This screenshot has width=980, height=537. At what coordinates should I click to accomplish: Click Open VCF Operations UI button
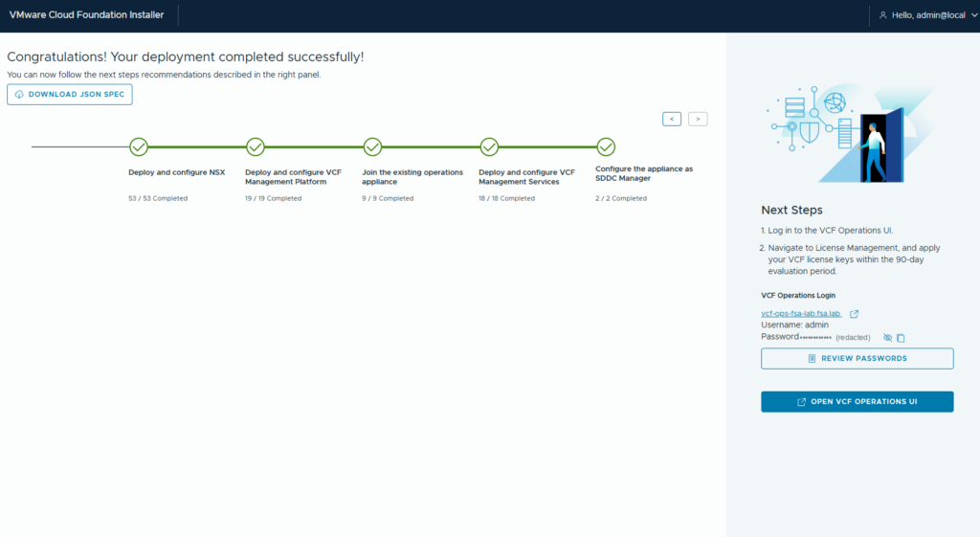(x=857, y=401)
